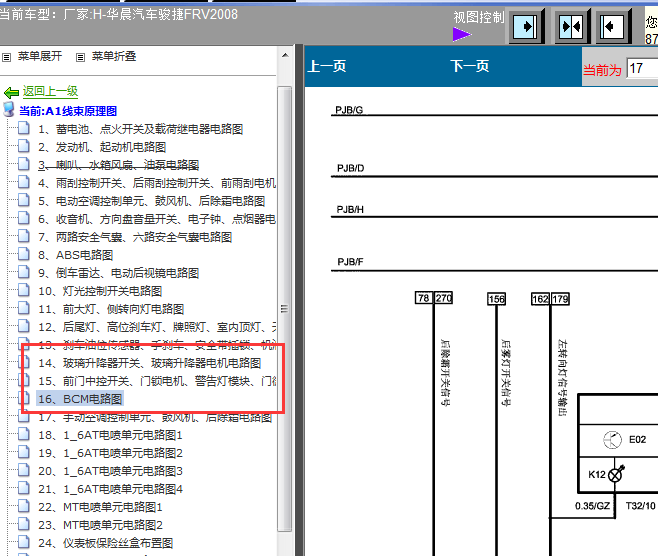Open 24、仪表板保险丝盒布置图
This screenshot has width=658, height=556.
click(x=106, y=543)
